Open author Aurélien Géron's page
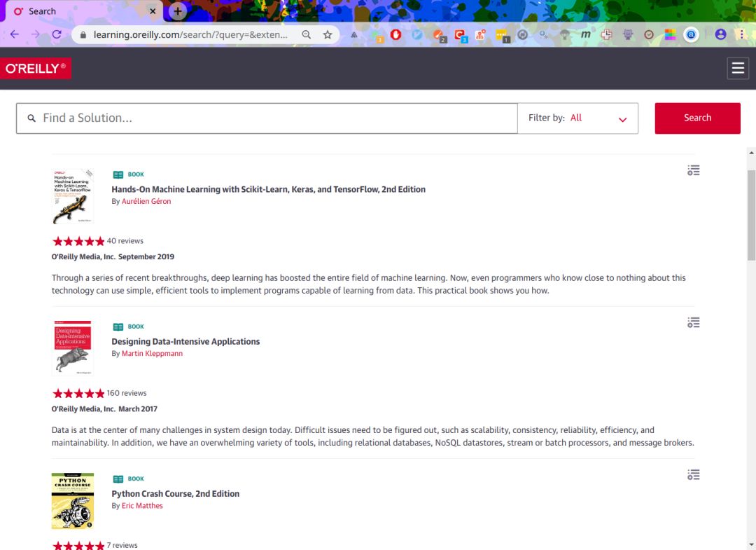Viewport: 756px width, 550px height. coord(146,201)
